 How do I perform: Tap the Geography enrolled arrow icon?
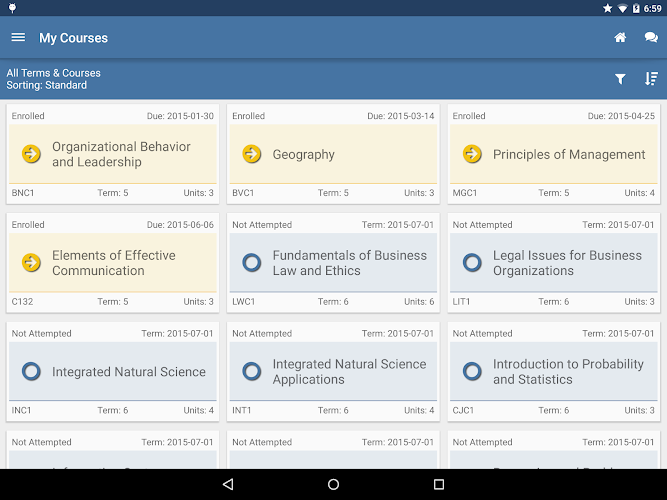tap(252, 154)
